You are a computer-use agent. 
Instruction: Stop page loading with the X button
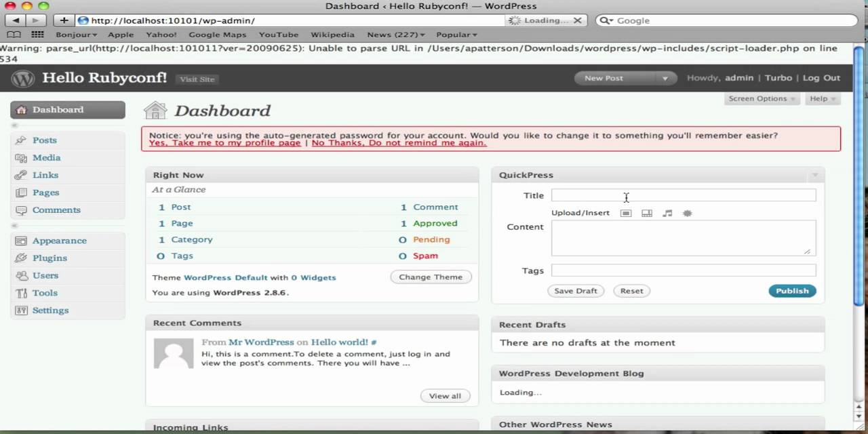578,20
